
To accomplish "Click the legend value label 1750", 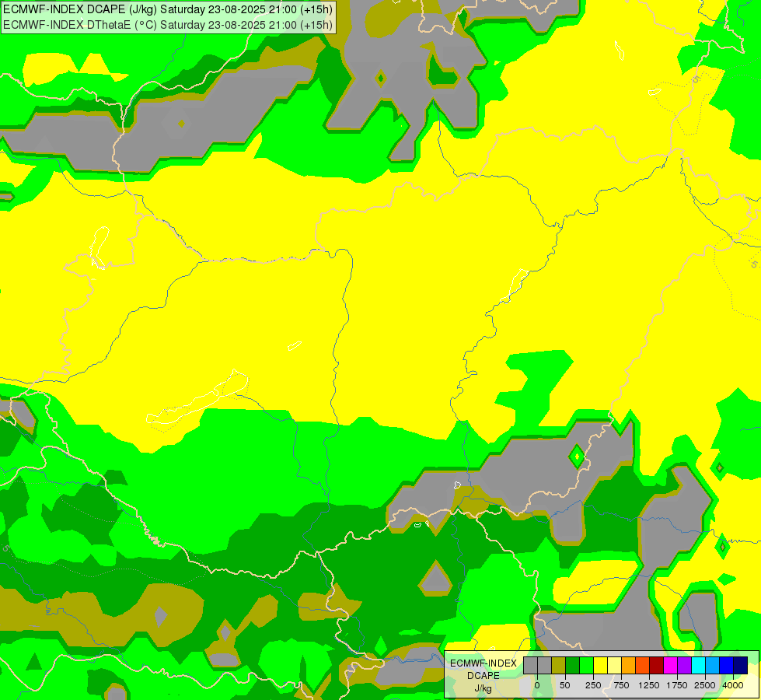I will (677, 685).
